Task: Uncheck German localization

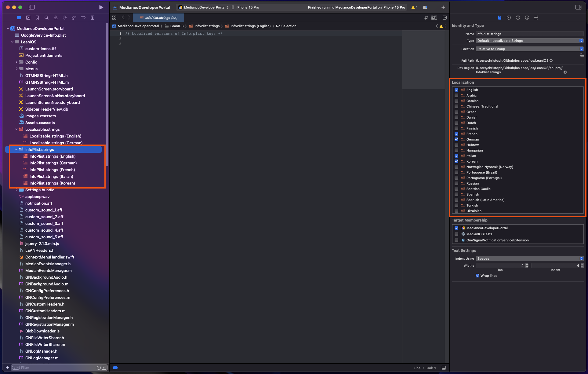Action: point(456,139)
